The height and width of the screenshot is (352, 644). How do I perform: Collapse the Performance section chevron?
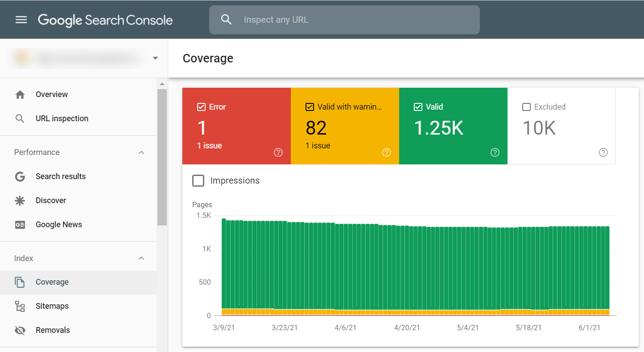pos(141,152)
